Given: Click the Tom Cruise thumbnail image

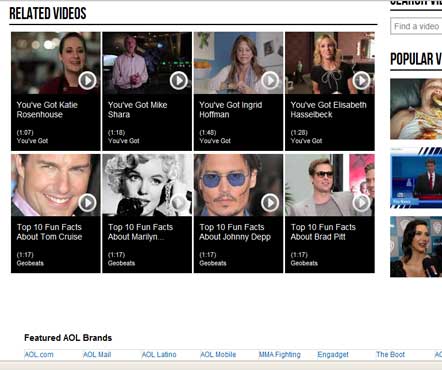Looking at the screenshot, I should pos(56,185).
